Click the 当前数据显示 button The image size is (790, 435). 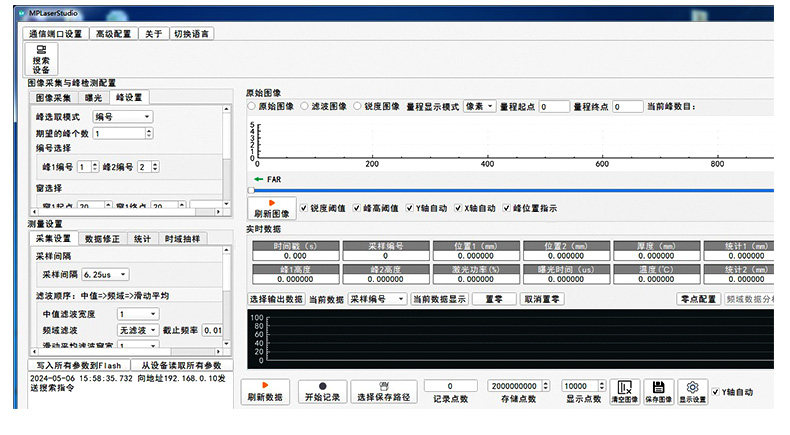tap(439, 299)
